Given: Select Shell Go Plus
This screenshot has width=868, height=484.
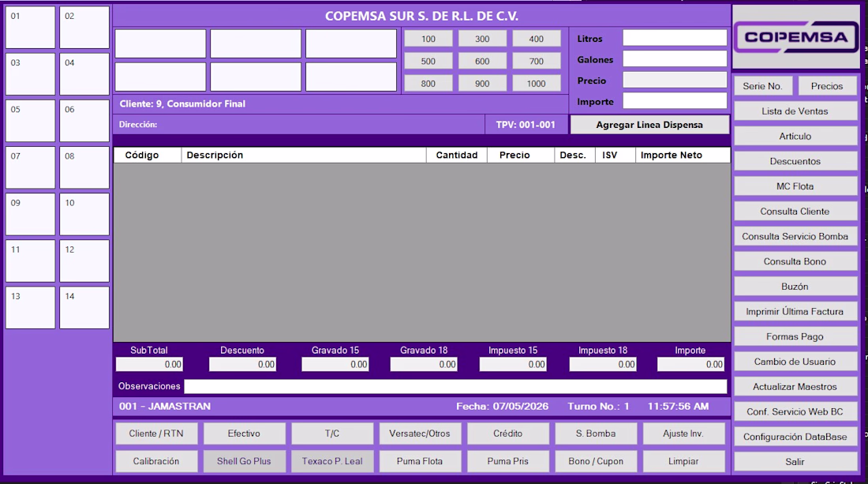Looking at the screenshot, I should [x=244, y=461].
